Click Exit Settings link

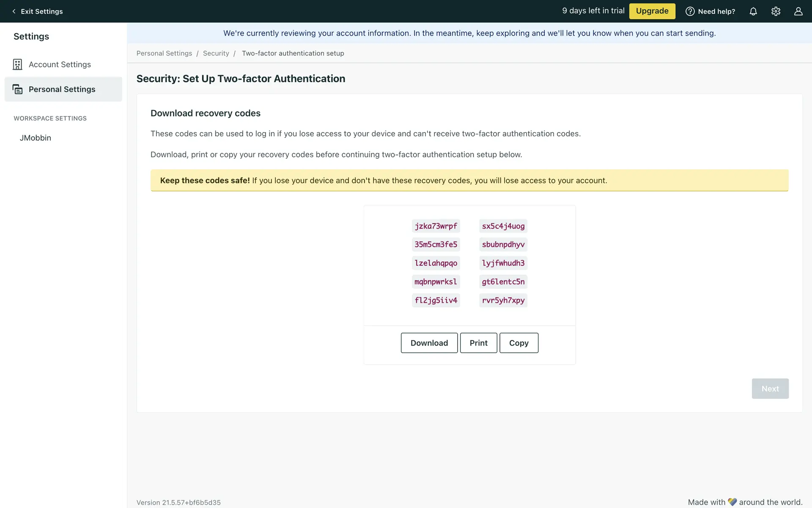pyautogui.click(x=41, y=11)
